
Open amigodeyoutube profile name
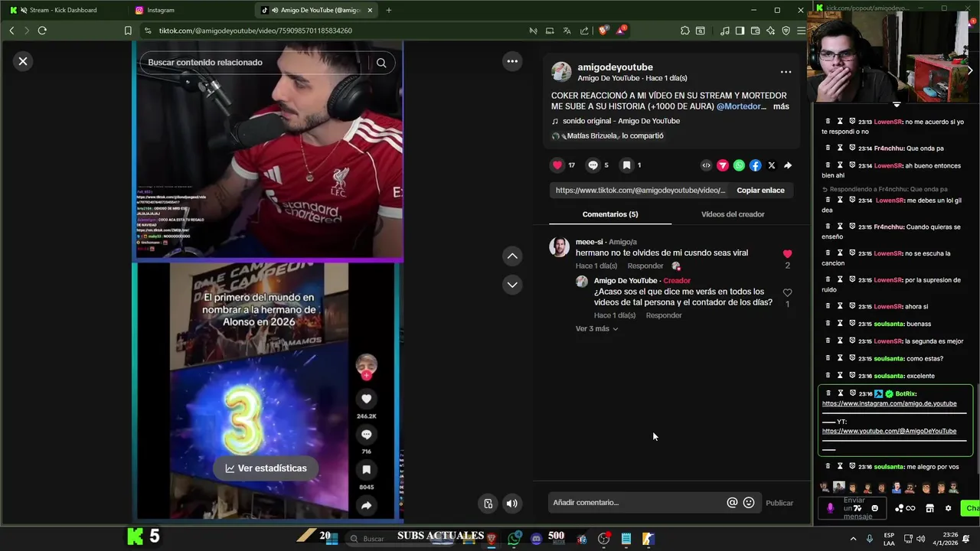pyautogui.click(x=615, y=67)
